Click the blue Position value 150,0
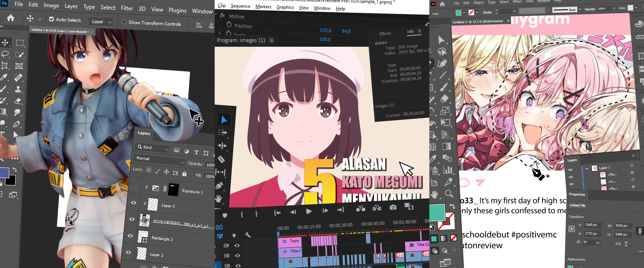 [x=325, y=30]
